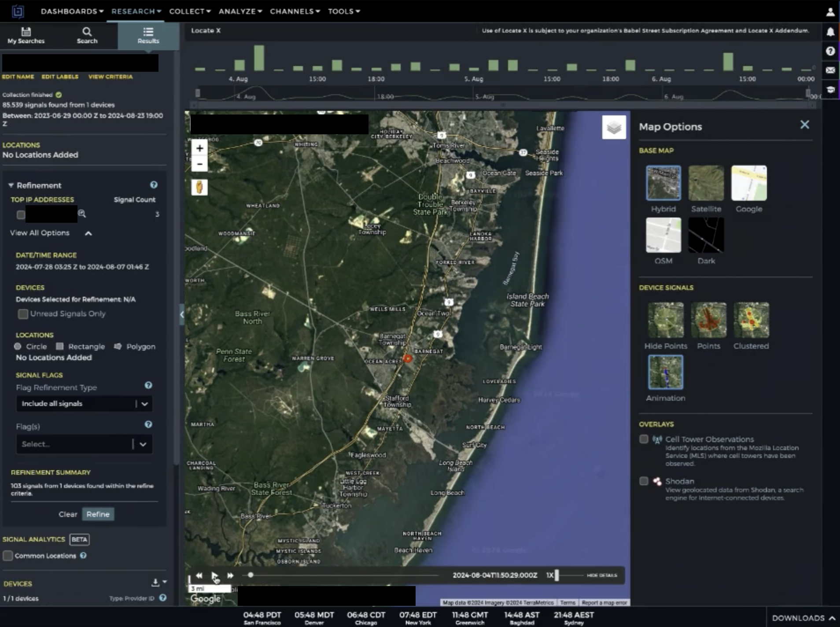840x627 pixels.
Task: Open the Flag(s) Select dropdown
Action: tap(84, 444)
